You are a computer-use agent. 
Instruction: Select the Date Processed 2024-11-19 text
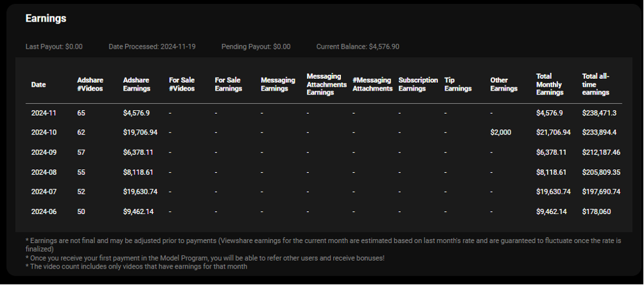tap(151, 47)
